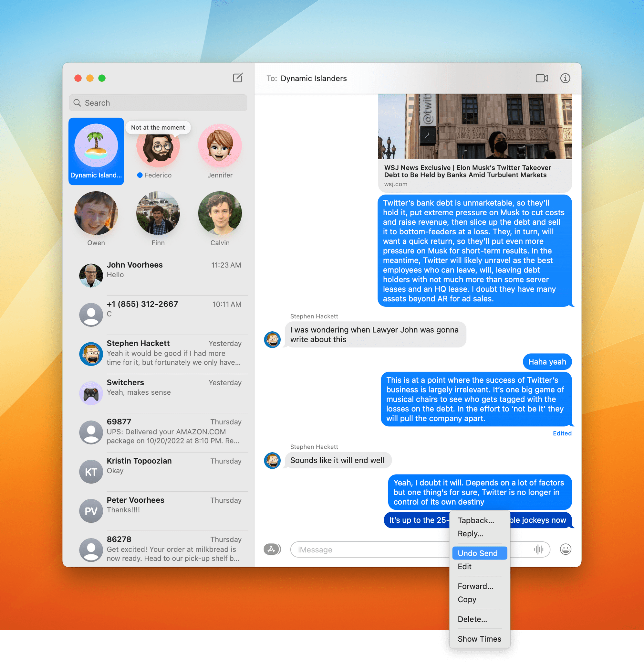Click 'Reply...' in context menu
644x662 pixels.
[x=470, y=534]
